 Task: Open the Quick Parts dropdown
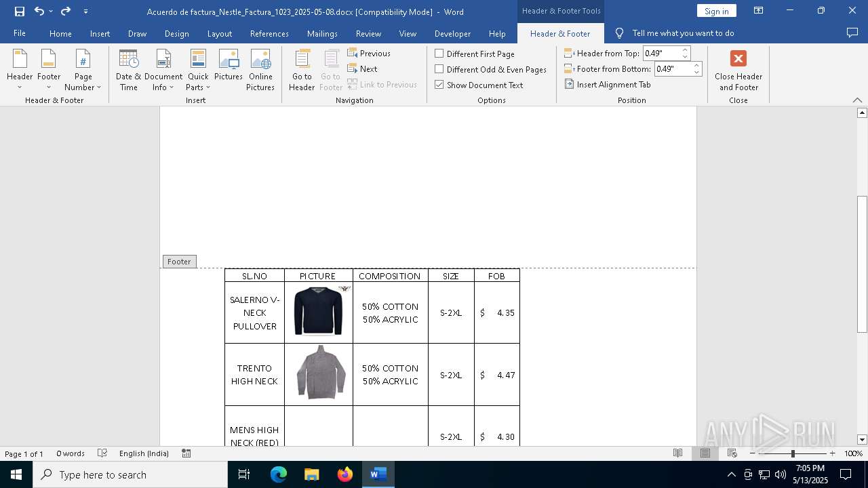click(198, 70)
